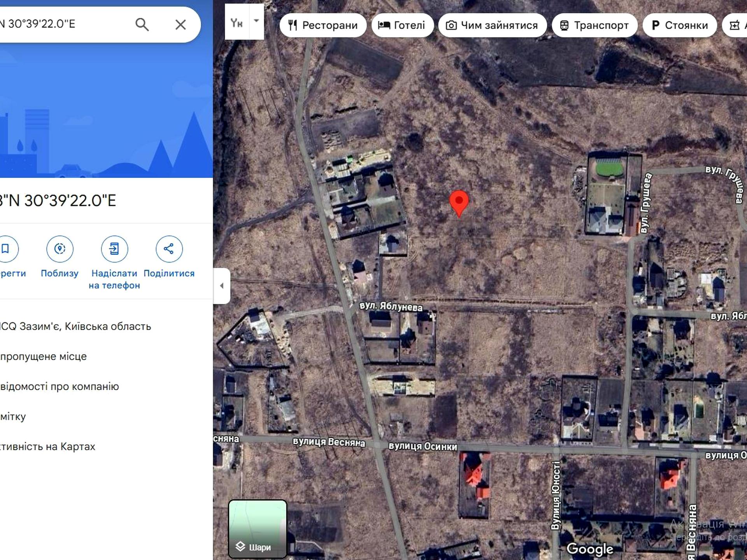Click the save bookmark icon
747x560 pixels.
(5, 249)
